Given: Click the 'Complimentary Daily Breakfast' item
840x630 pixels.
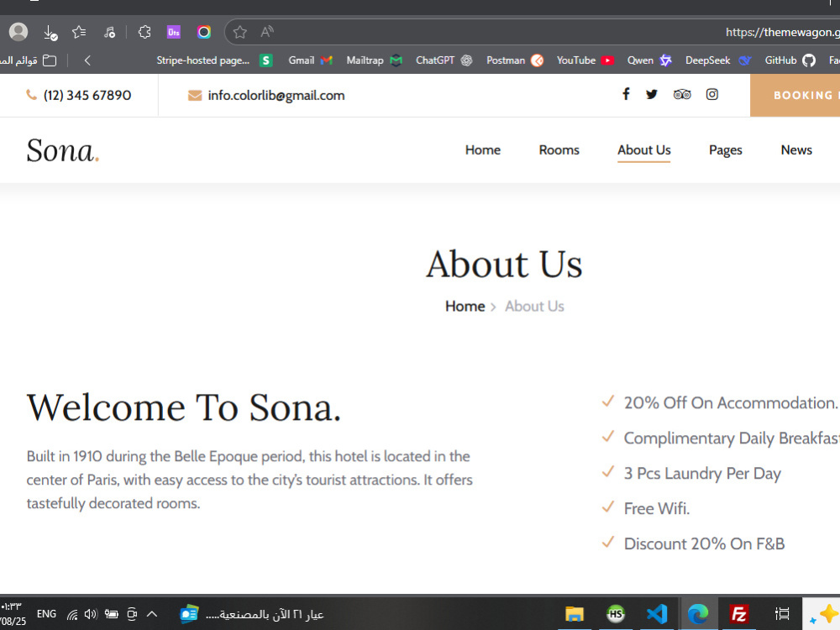Looking at the screenshot, I should [732, 438].
